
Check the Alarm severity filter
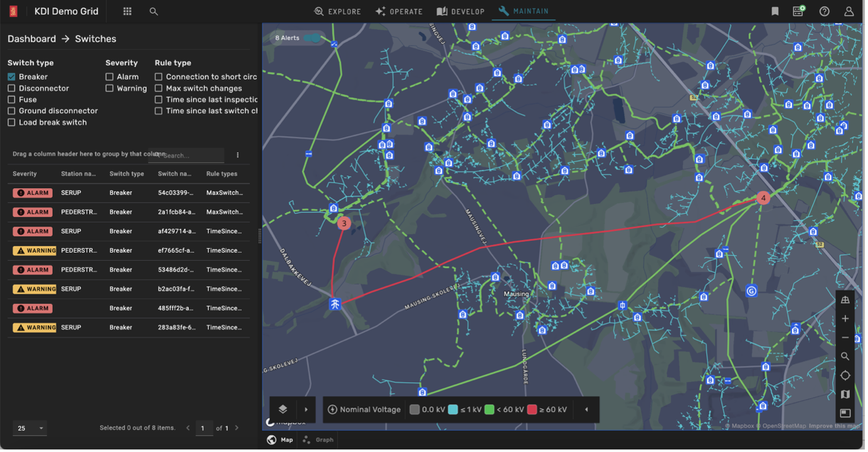tap(110, 77)
